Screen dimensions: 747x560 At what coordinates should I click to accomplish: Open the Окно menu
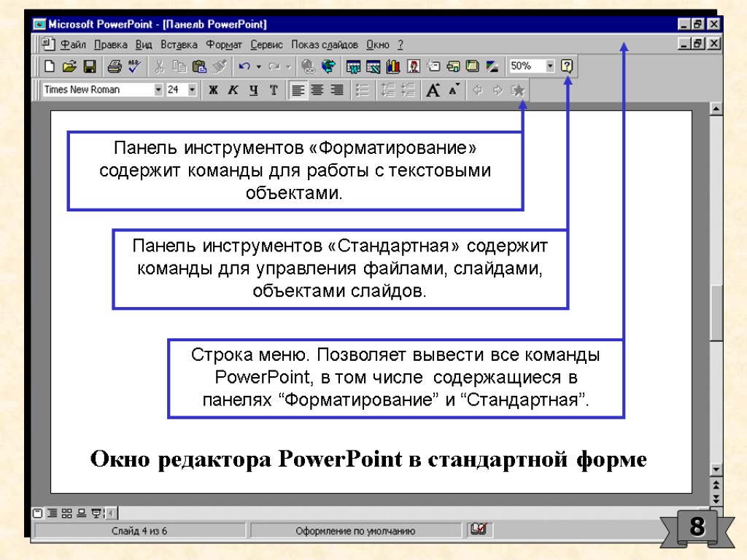(x=378, y=44)
